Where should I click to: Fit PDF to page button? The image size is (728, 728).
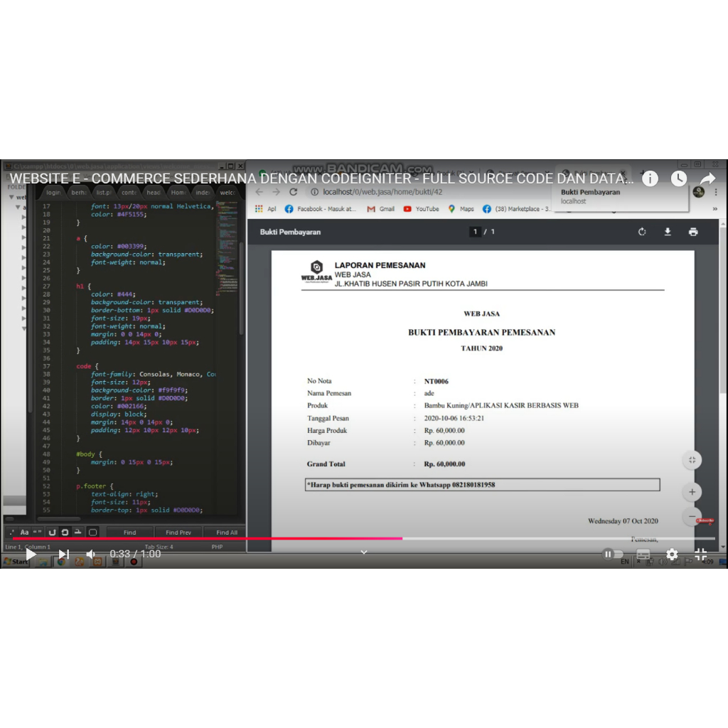point(692,460)
